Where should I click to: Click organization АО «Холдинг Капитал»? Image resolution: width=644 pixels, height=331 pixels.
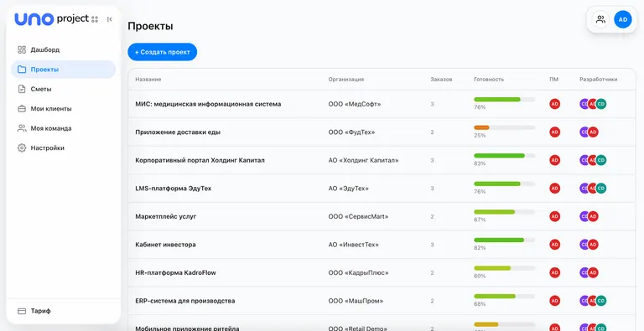click(x=363, y=160)
